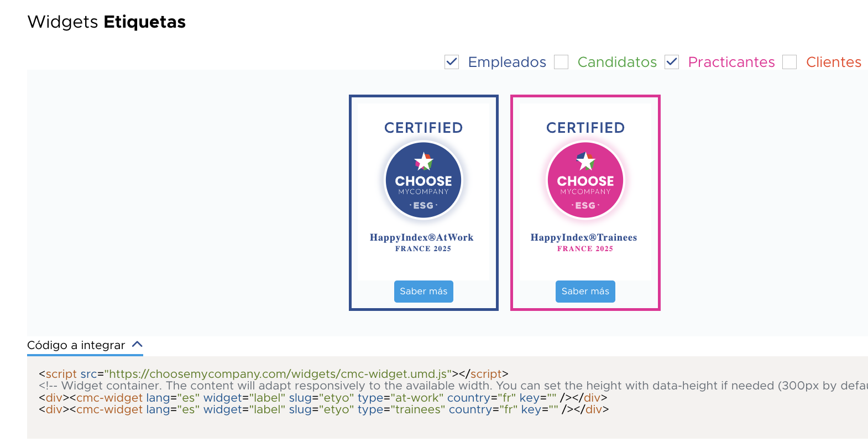Uncheck the Practicantes checkbox

672,62
